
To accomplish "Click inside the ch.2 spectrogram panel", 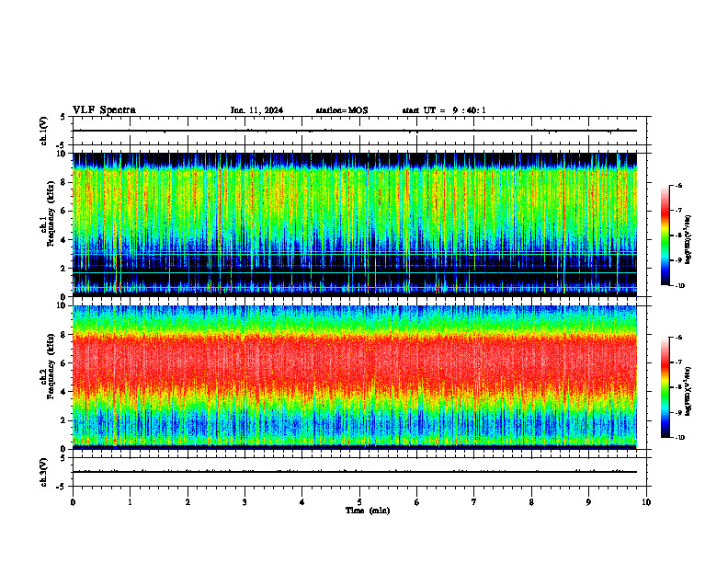I will (355, 377).
